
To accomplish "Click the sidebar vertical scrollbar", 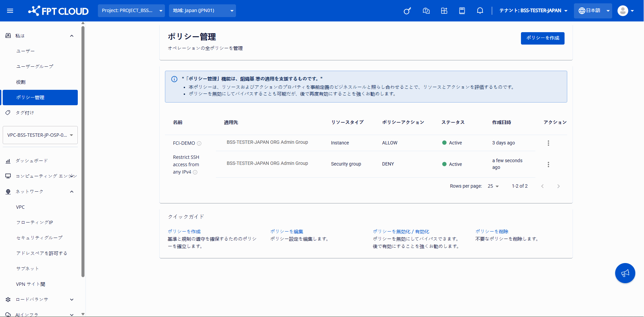I will coord(83,151).
